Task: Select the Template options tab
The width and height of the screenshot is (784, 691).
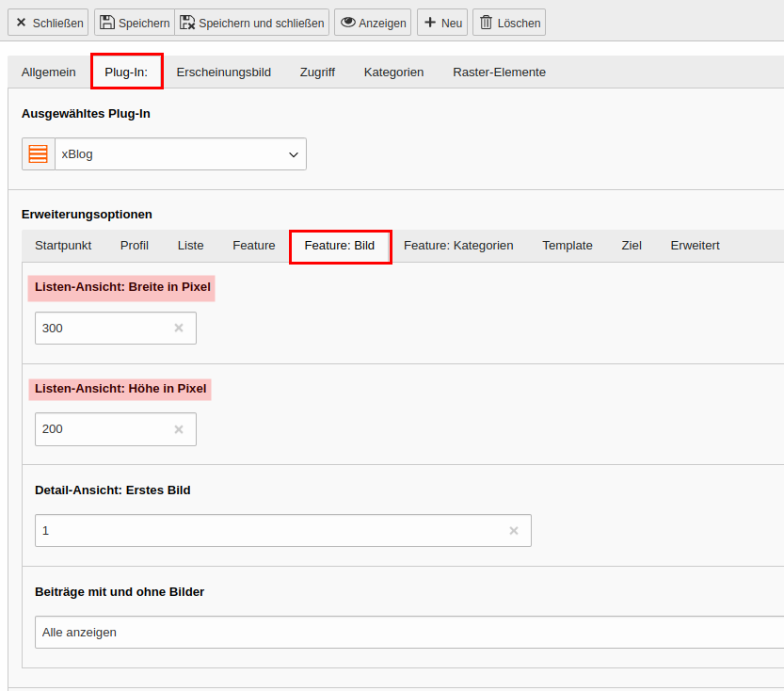Action: [x=568, y=246]
